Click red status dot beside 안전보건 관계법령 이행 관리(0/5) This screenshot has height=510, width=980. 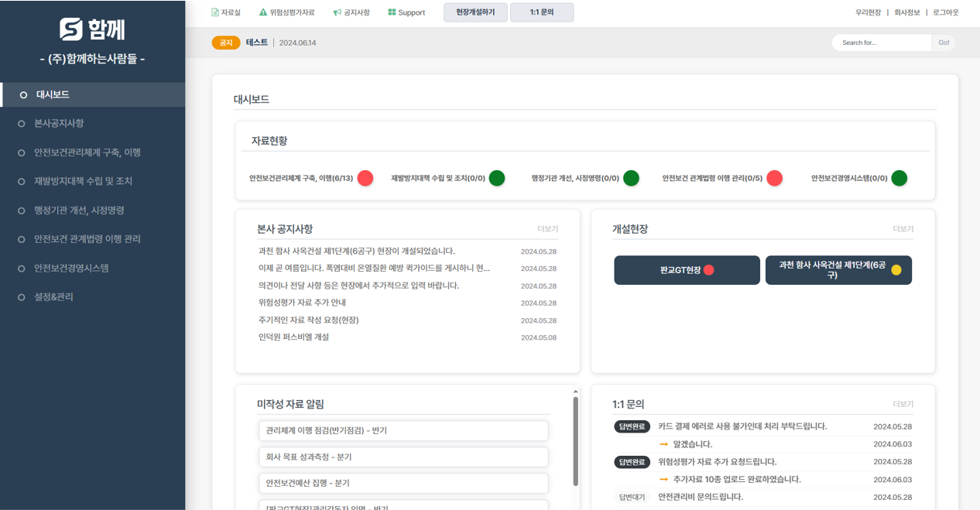pyautogui.click(x=774, y=178)
